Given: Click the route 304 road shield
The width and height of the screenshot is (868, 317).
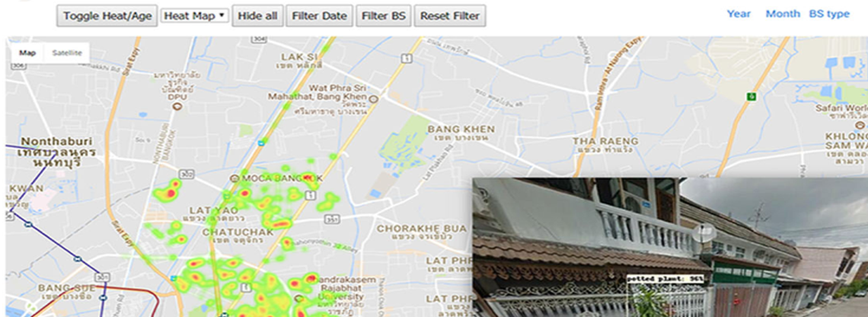Looking at the screenshot, I should tap(258, 40).
